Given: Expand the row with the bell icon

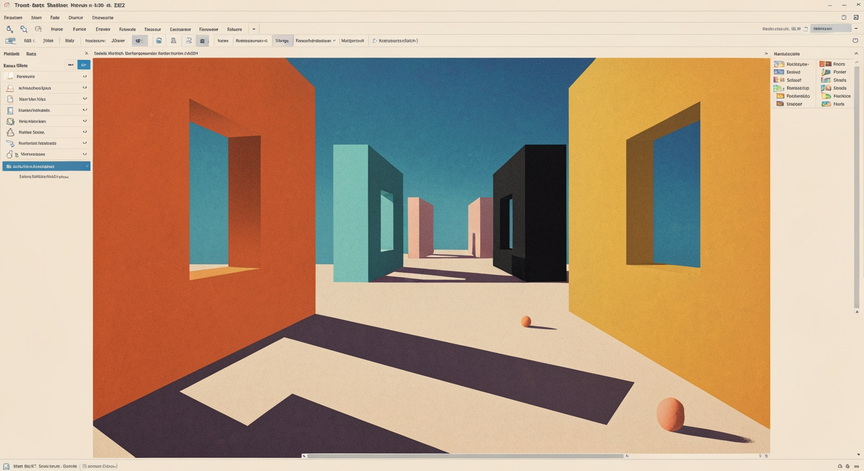Looking at the screenshot, I should click(85, 88).
